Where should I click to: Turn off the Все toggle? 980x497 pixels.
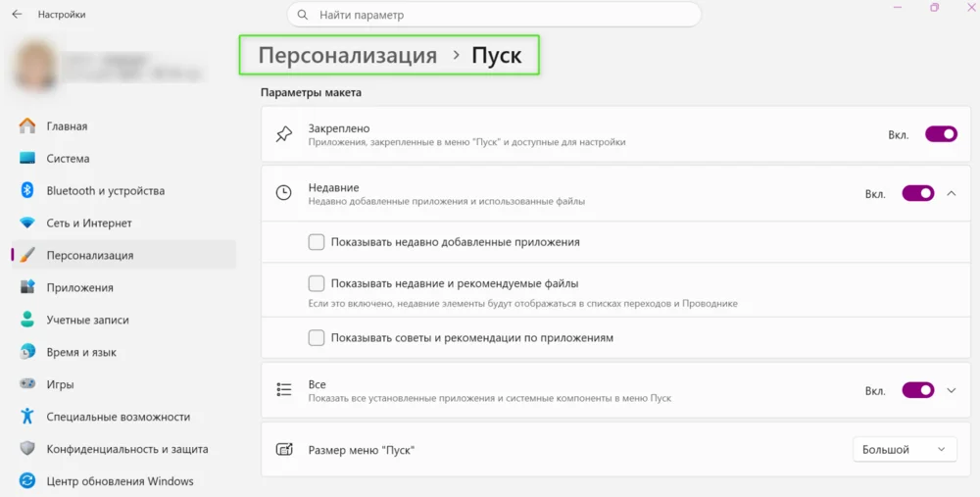click(x=918, y=390)
